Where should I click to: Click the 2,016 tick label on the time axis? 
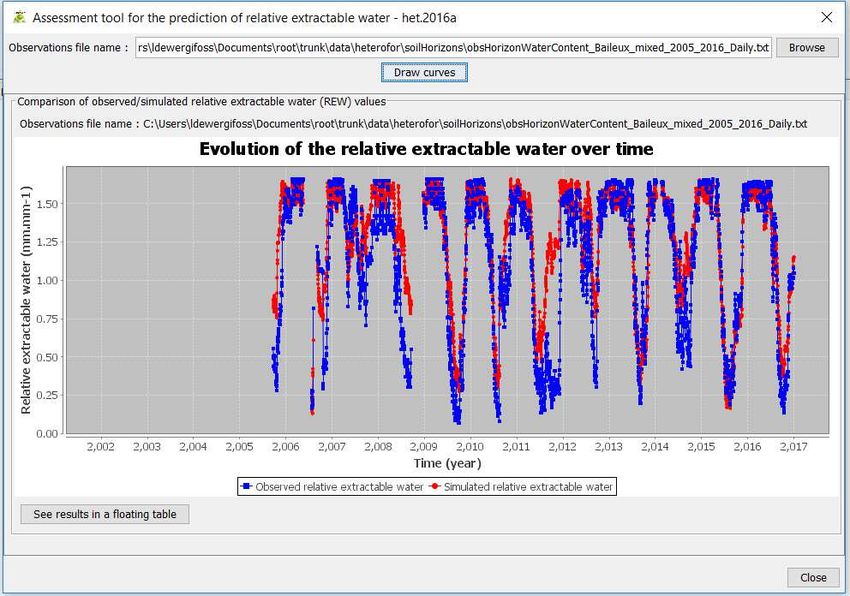pos(748,446)
